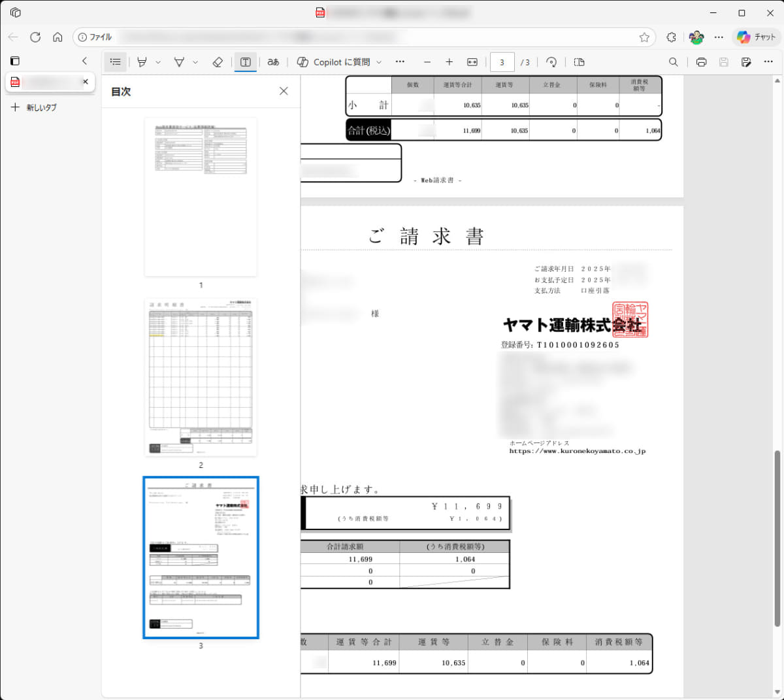Click the 消費税額等 column header at bottom
Image resolution: width=784 pixels, height=700 pixels.
(x=619, y=642)
